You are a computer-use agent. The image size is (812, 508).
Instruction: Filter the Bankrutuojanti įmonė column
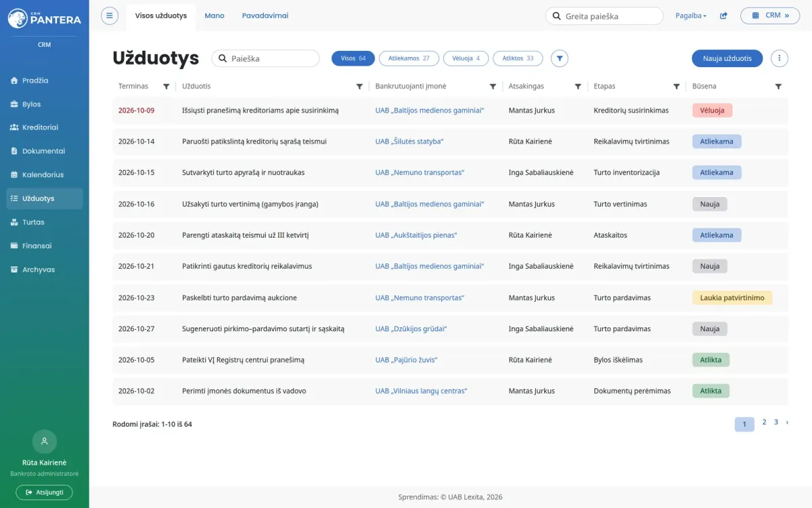click(493, 87)
